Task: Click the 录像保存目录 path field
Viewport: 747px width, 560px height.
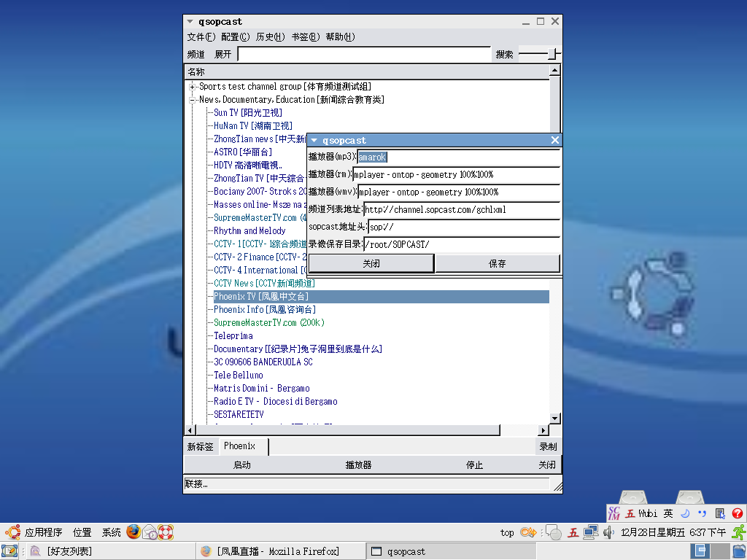Action: 462,244
